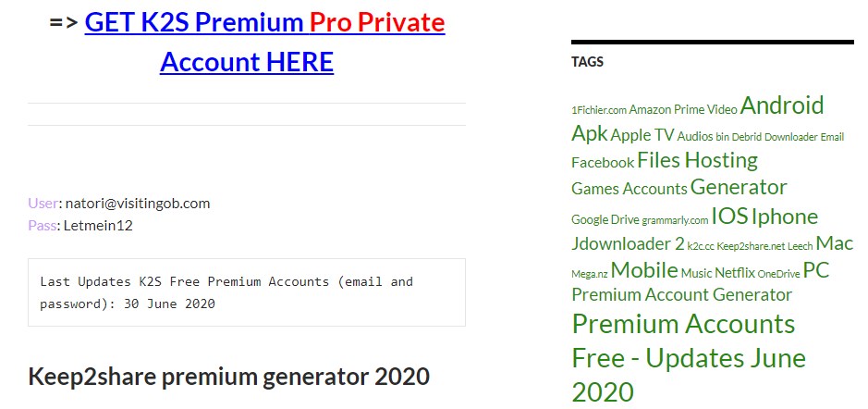Viewport: 868px width, 409px height.
Task: Select the Jdownloader 2 tag
Action: coord(628,244)
